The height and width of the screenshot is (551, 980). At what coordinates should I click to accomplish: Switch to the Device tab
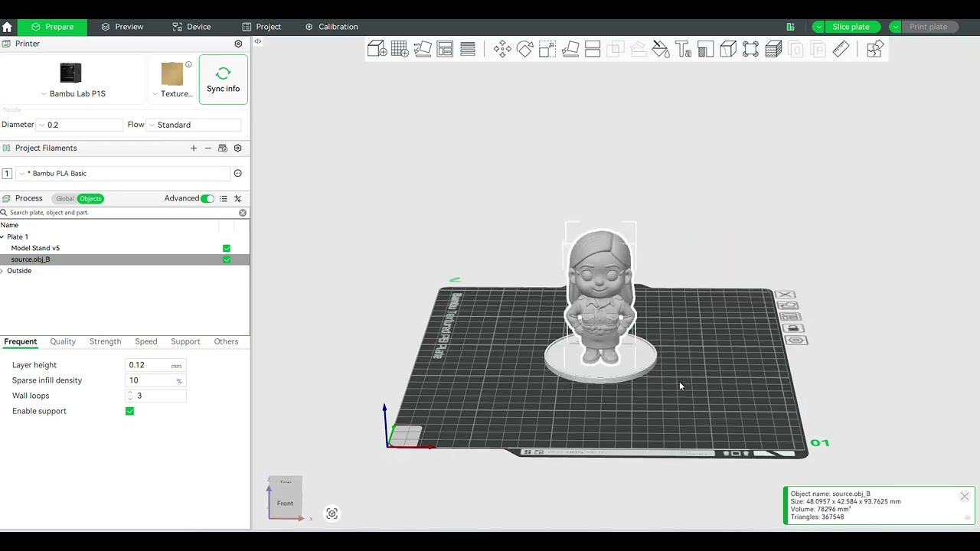[191, 27]
